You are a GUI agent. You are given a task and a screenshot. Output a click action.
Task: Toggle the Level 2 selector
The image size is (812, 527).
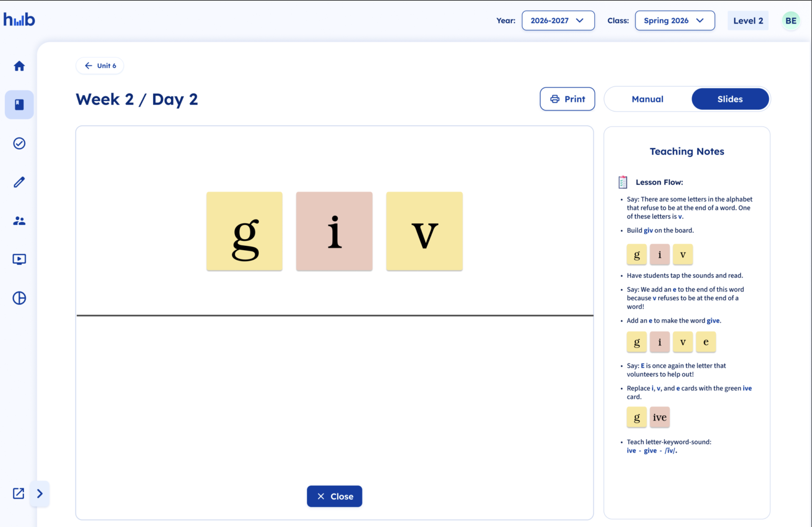(x=748, y=21)
